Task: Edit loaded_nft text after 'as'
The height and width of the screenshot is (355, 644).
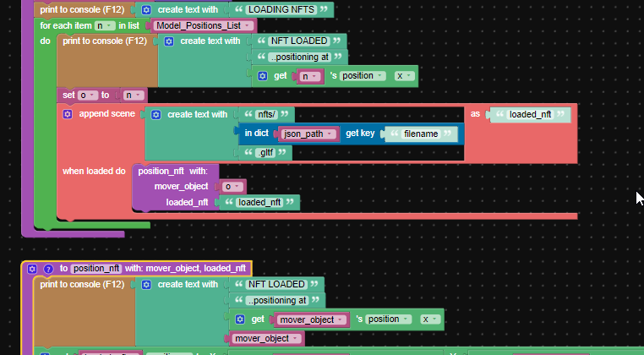Action: [x=530, y=114]
